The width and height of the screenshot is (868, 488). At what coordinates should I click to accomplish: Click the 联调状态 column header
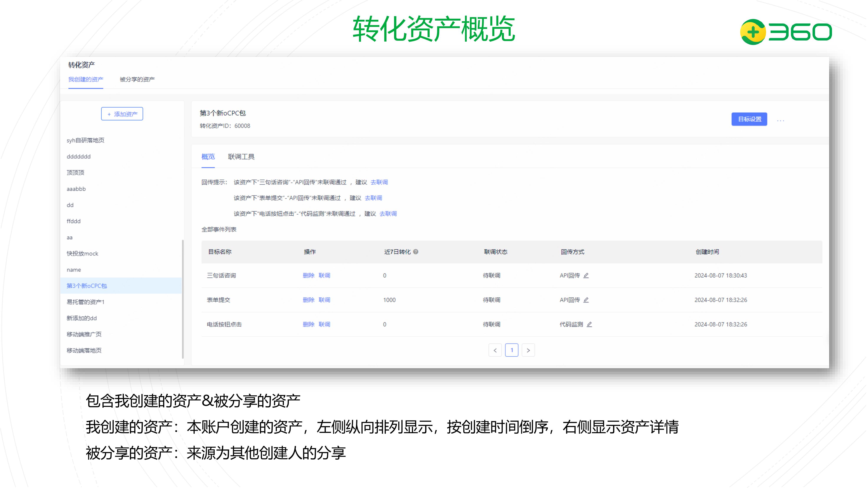tap(496, 252)
